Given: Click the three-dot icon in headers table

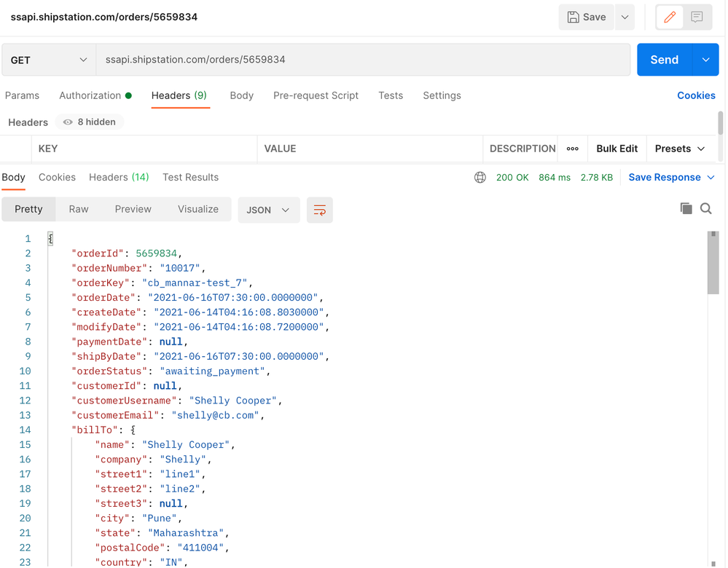Looking at the screenshot, I should click(x=573, y=149).
